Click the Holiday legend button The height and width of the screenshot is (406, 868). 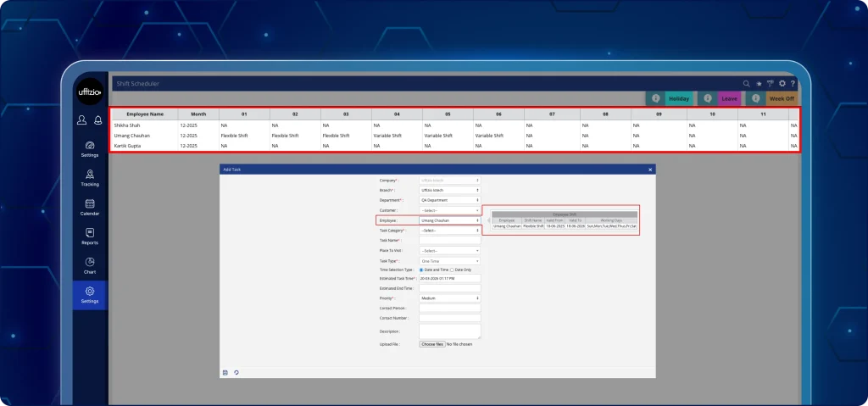pos(679,98)
